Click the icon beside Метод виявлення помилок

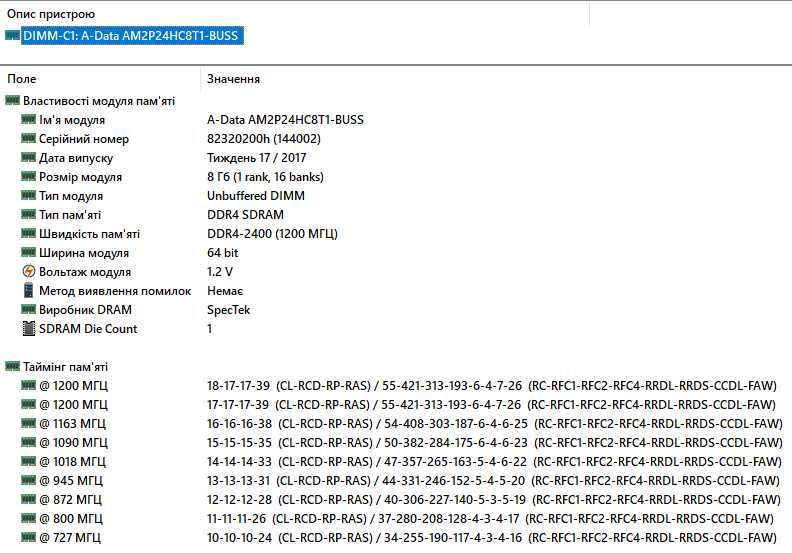point(28,290)
